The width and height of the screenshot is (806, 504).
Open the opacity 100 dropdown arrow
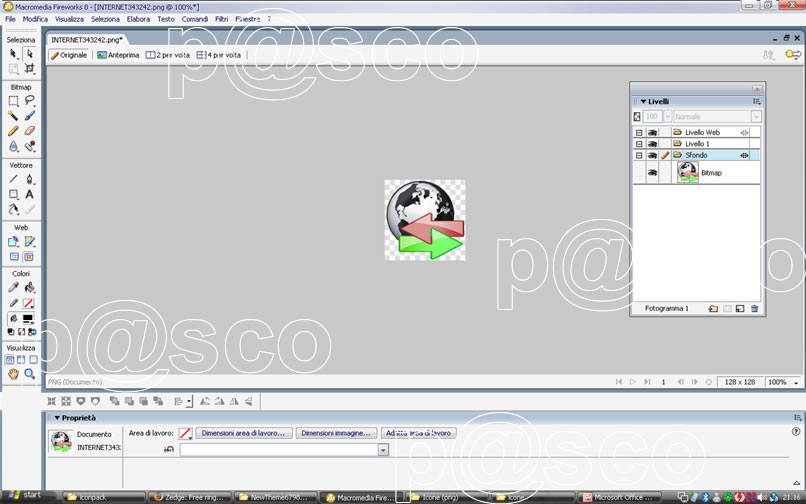[x=668, y=117]
